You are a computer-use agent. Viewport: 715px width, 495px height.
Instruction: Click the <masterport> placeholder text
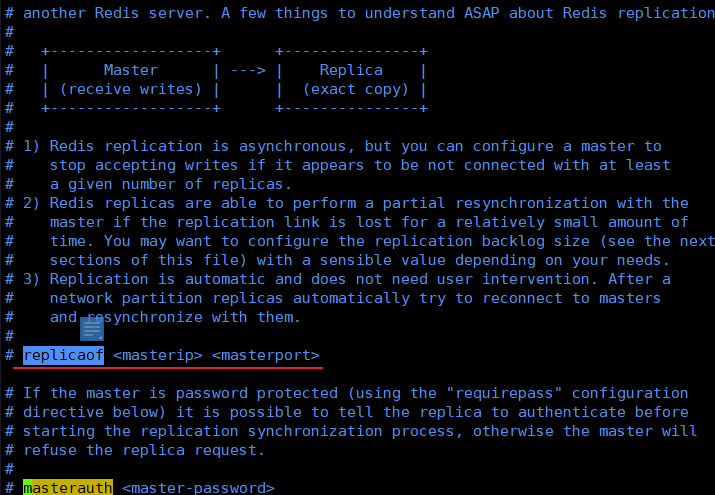click(x=266, y=355)
